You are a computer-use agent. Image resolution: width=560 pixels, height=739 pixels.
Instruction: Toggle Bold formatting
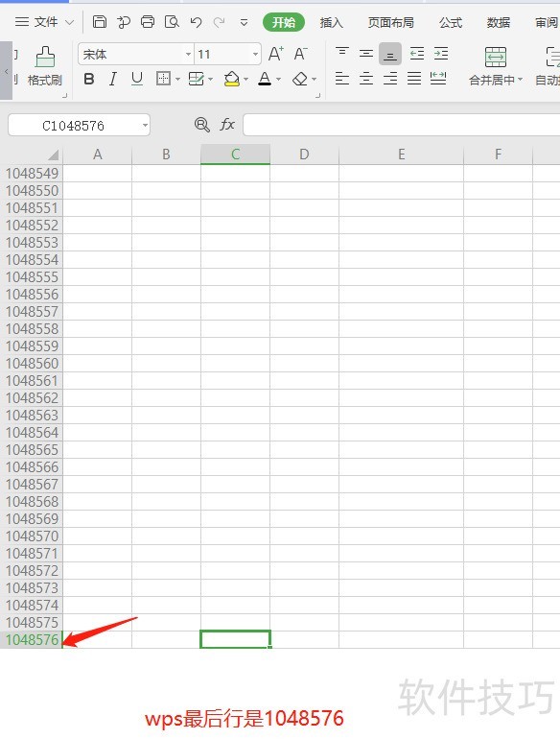[x=89, y=79]
